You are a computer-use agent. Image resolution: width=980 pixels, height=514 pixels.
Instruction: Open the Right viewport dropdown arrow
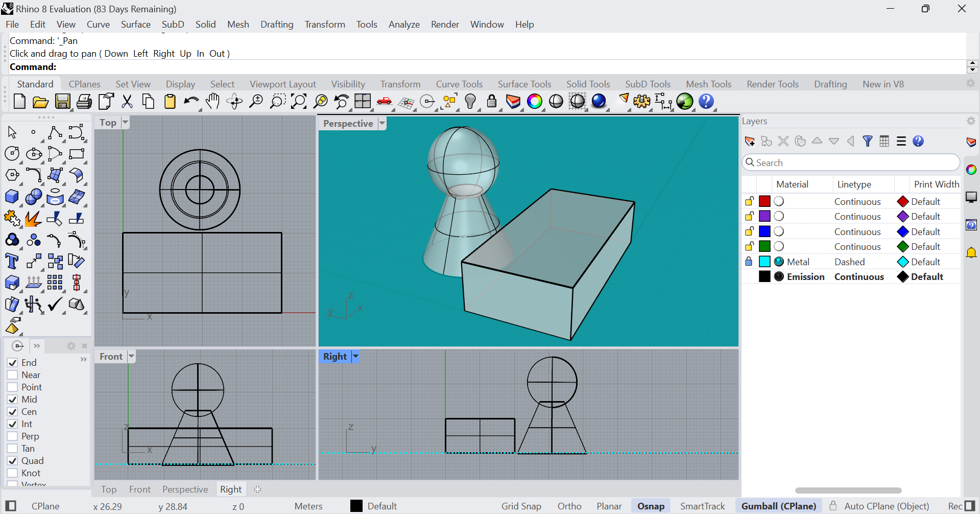(x=356, y=356)
